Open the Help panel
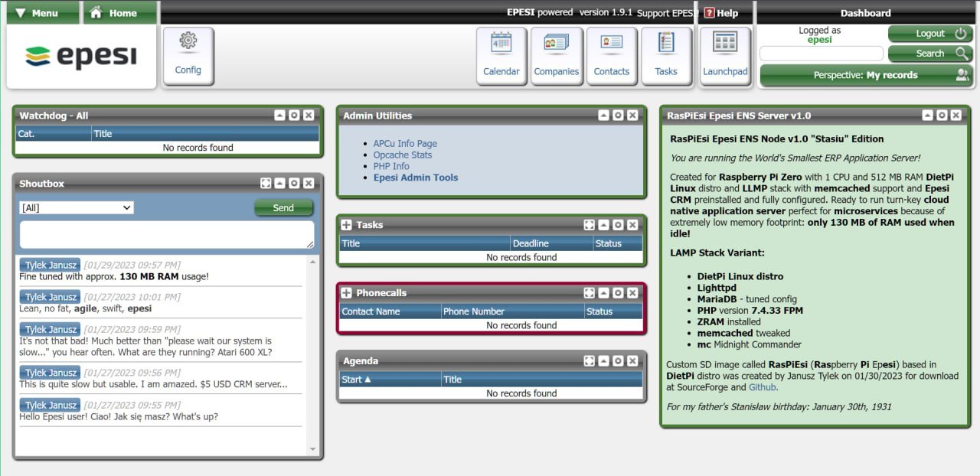 723,13
